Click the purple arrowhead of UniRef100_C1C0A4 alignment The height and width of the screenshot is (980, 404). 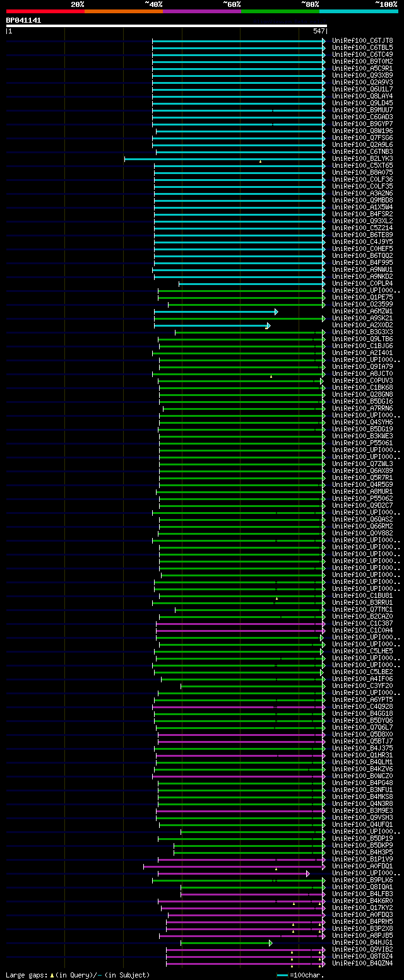(324, 630)
